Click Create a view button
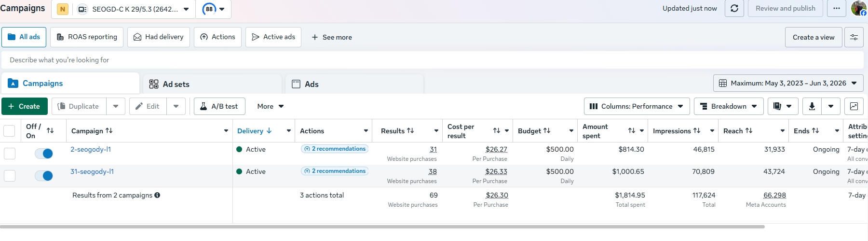Viewport: 868px width, 241px height. click(x=814, y=37)
